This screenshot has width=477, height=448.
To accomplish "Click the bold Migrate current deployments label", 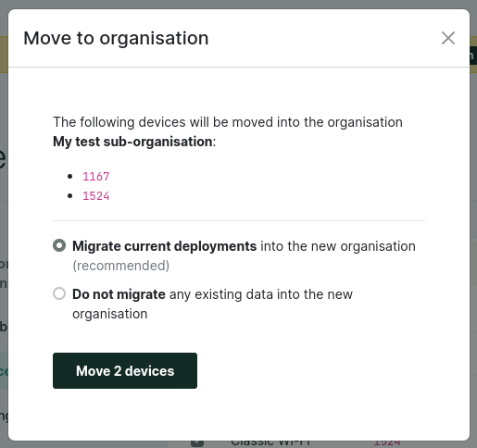I will [165, 246].
